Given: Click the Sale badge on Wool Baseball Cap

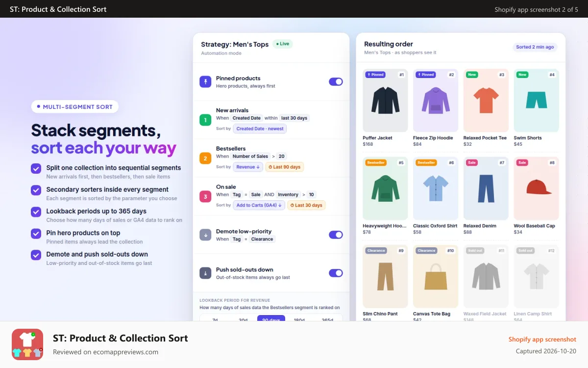Looking at the screenshot, I should 522,162.
